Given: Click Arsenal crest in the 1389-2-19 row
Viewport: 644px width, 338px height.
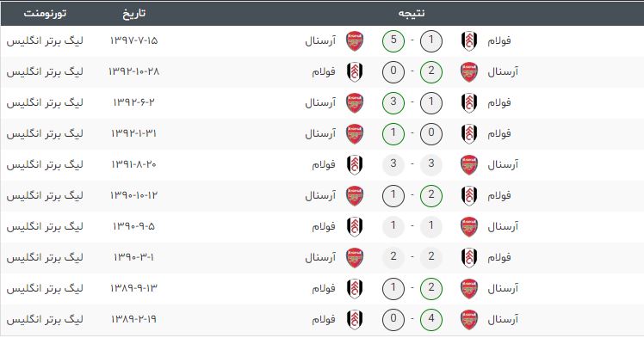Looking at the screenshot, I should [x=469, y=320].
